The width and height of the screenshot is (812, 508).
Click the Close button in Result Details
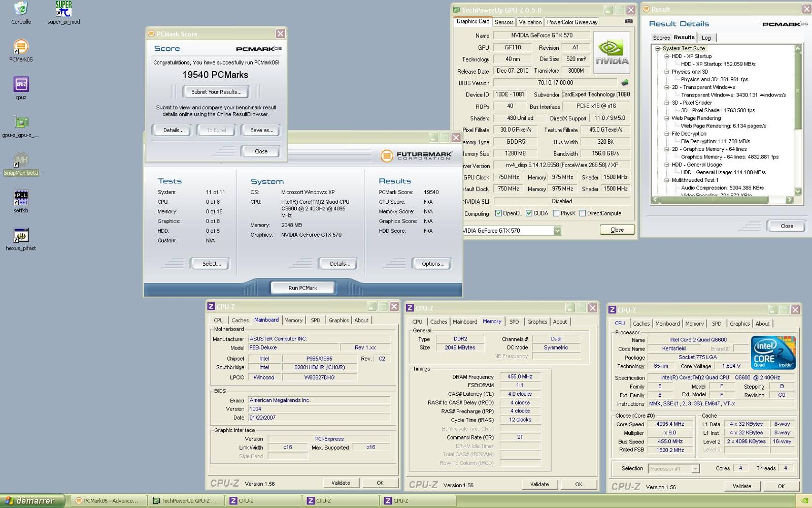(x=787, y=226)
